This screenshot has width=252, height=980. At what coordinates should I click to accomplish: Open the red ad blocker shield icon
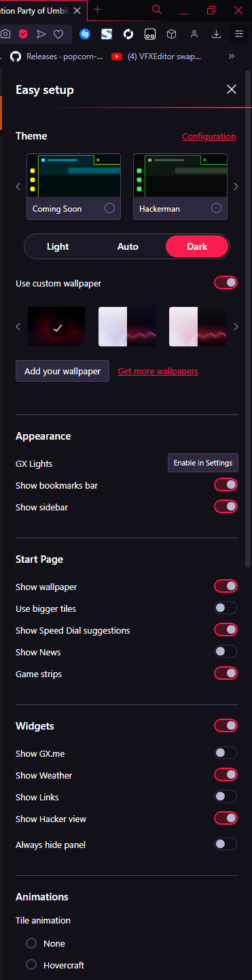click(22, 33)
